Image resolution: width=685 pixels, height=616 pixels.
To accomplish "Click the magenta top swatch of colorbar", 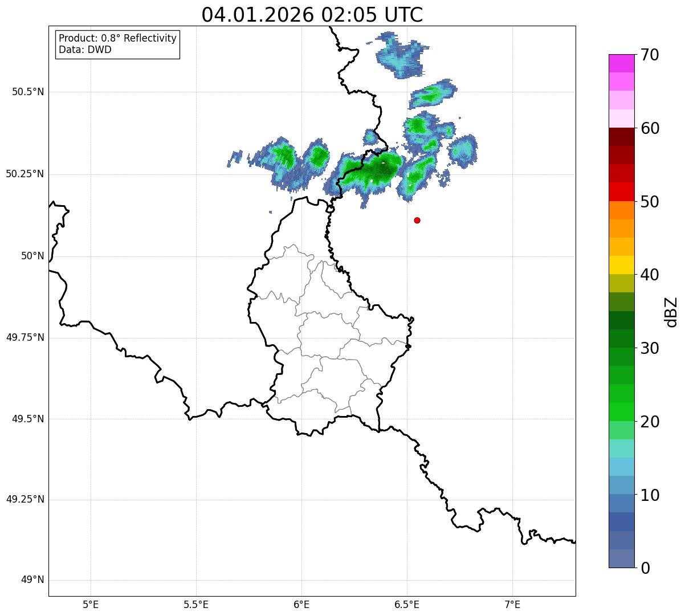I will tap(622, 63).
